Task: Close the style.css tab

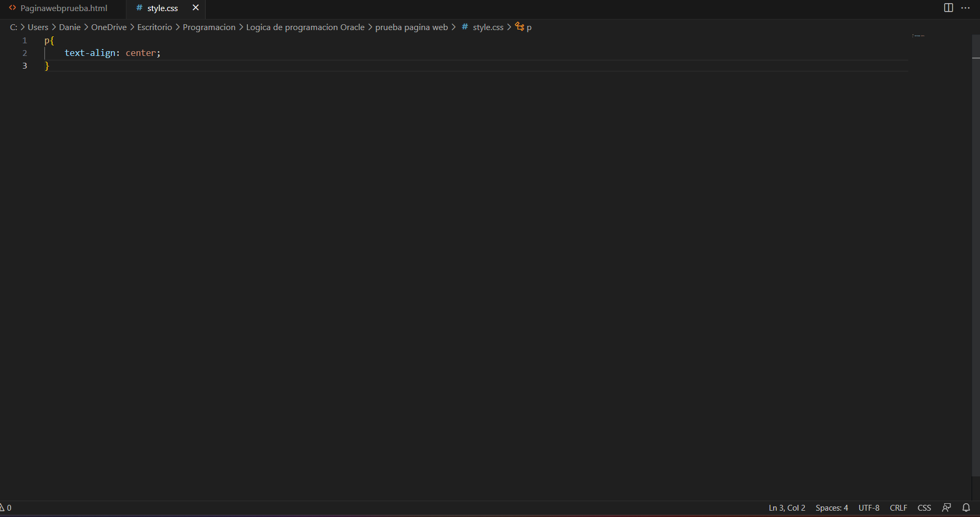Action: click(196, 8)
